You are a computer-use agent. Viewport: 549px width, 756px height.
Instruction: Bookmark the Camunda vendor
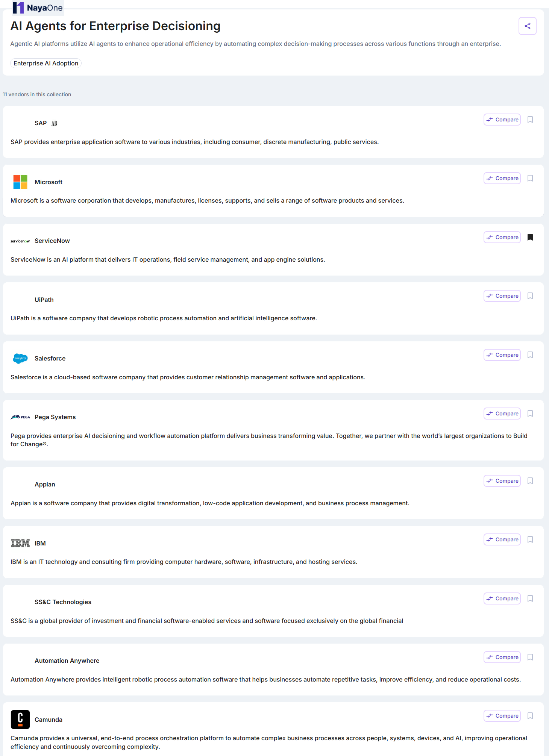pos(530,716)
